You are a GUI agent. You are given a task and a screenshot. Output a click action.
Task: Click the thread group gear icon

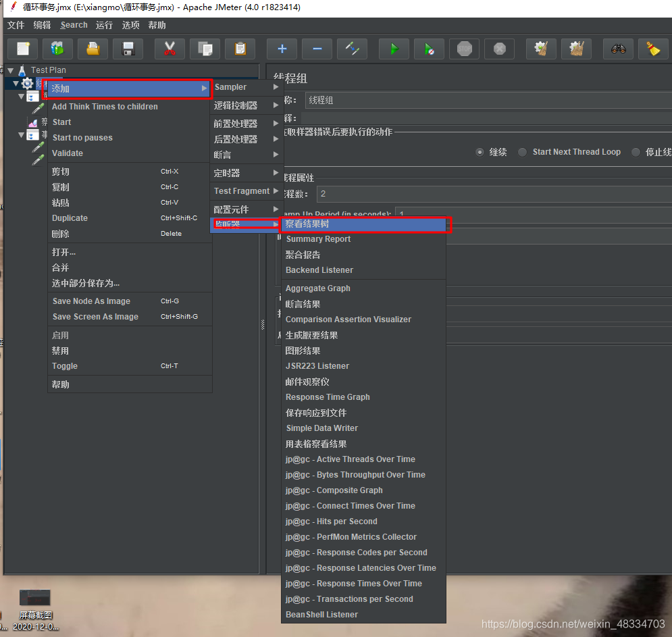tap(28, 83)
